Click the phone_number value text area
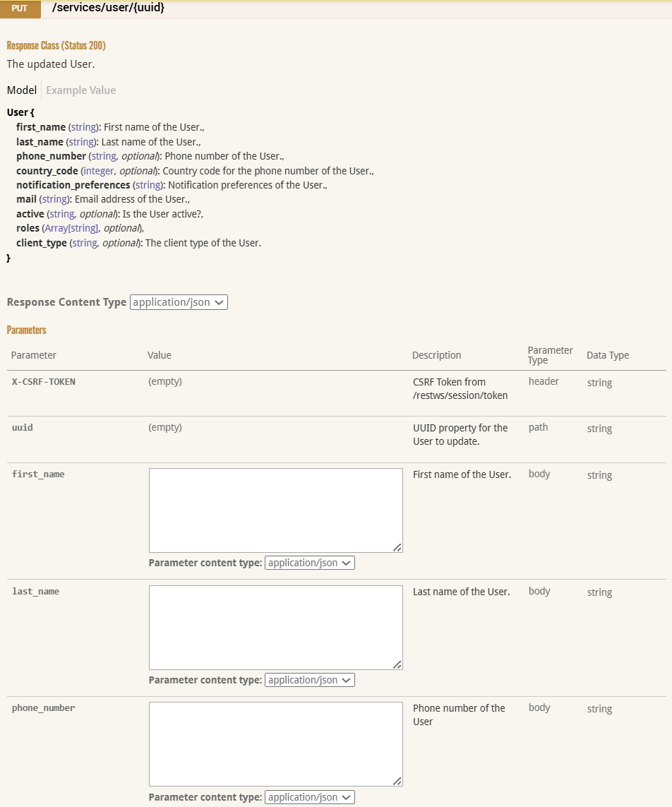 [x=275, y=743]
